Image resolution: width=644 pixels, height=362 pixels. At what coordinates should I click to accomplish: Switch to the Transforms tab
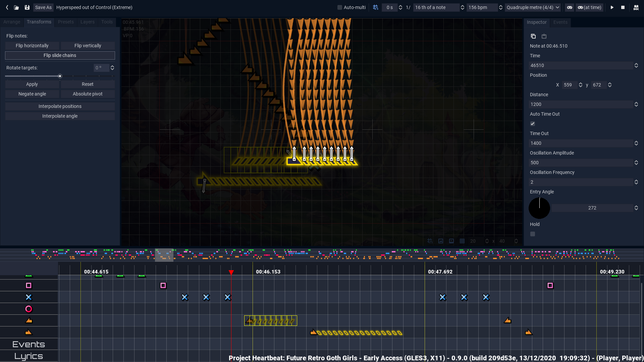39,22
